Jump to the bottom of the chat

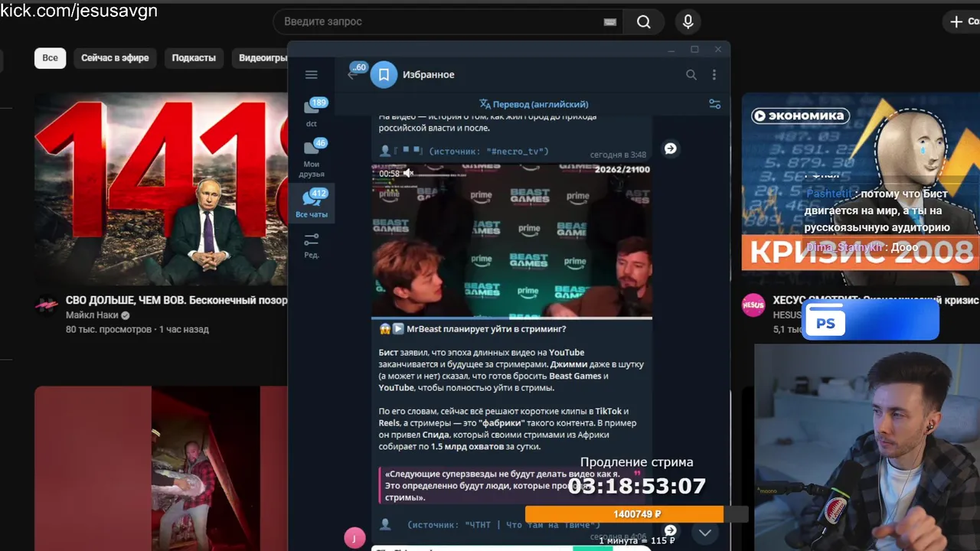click(x=705, y=533)
